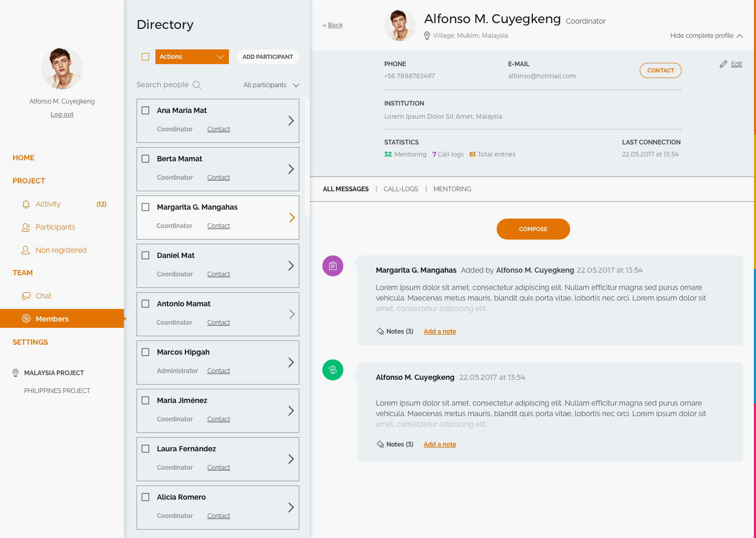Click the 61 Total entries statistic
Image resolution: width=756 pixels, height=538 pixels.
(492, 154)
